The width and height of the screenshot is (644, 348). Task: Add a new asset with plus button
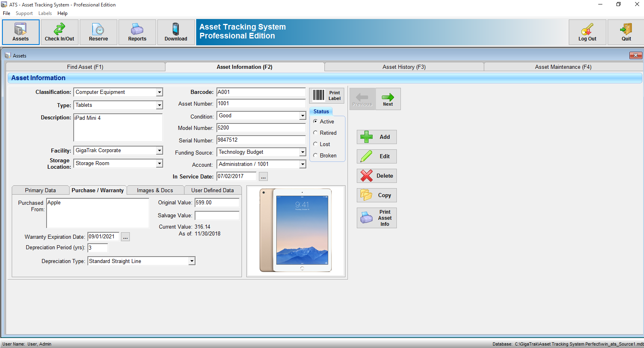(x=377, y=137)
